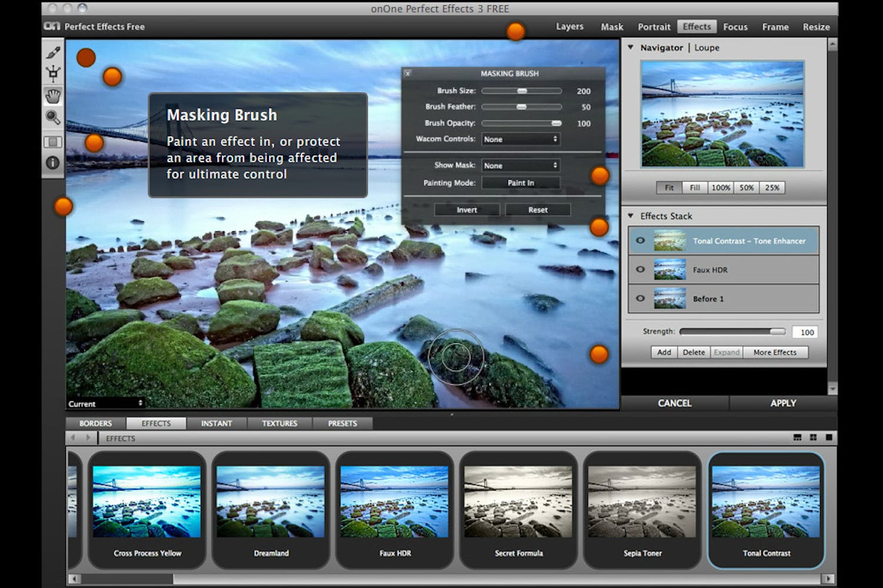The width and height of the screenshot is (883, 588).
Task: Toggle eye icon for Before 1 layer
Action: point(640,298)
